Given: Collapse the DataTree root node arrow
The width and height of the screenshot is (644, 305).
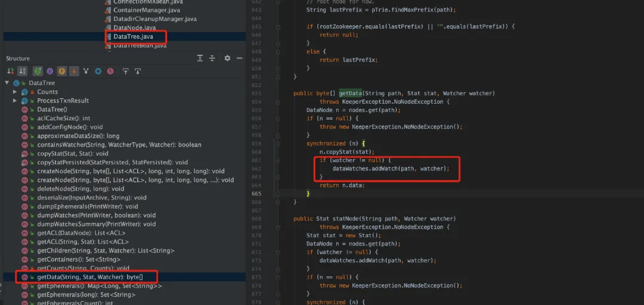Looking at the screenshot, I should 7,83.
